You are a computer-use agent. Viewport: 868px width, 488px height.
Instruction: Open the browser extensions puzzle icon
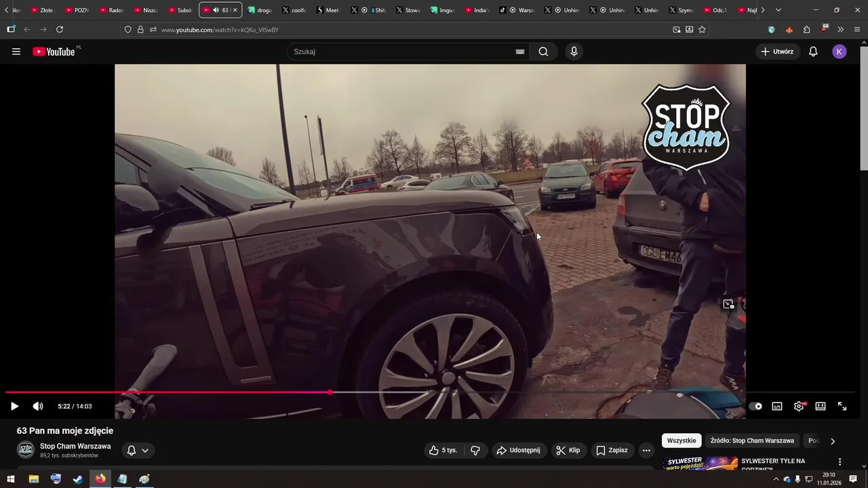(x=806, y=30)
